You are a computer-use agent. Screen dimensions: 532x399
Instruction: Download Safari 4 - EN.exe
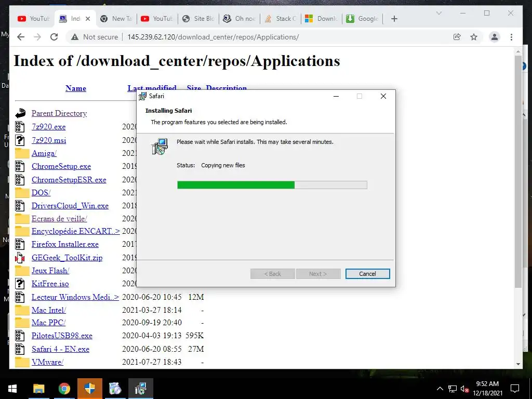pos(60,349)
